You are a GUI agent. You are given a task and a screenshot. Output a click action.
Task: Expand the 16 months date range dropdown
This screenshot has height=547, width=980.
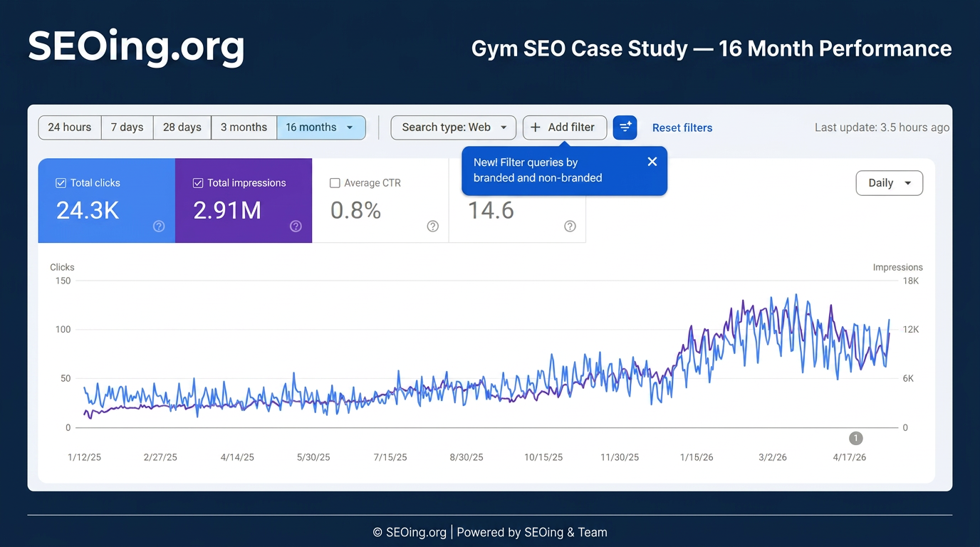tap(321, 127)
